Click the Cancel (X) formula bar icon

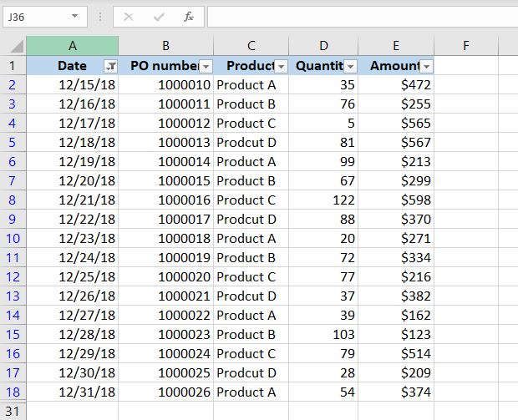[128, 17]
